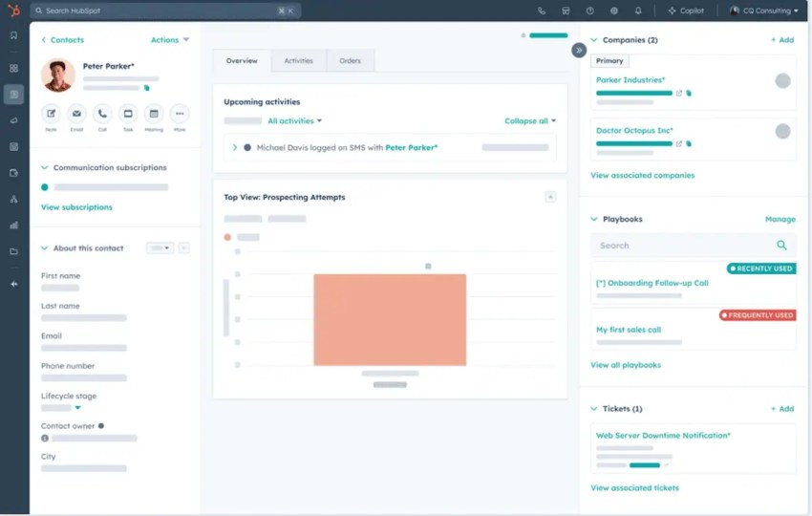Click the orange Prospecting Attempts chart bar
This screenshot has height=516, width=812.
[x=390, y=320]
